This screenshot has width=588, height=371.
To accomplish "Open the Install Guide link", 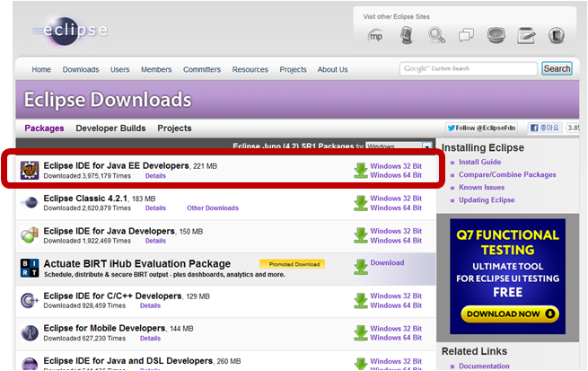I will pos(479,162).
